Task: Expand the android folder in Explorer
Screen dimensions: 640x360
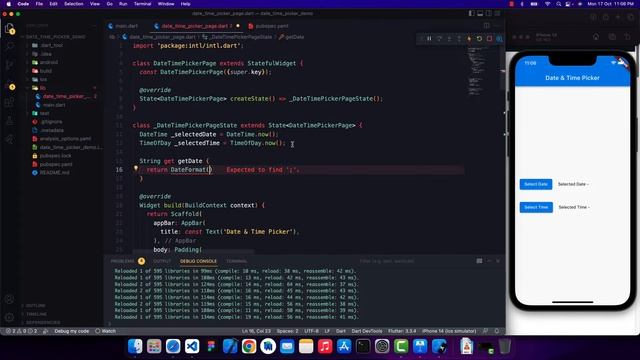Action: point(49,62)
